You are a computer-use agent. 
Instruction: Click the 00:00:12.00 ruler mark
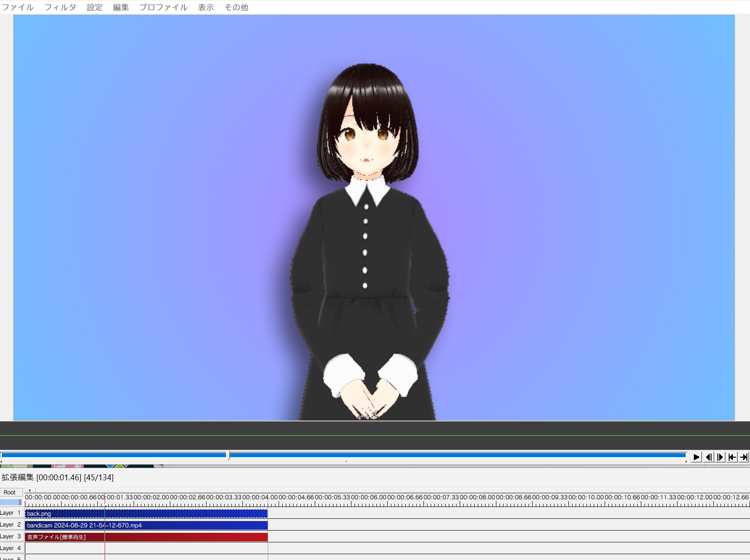pyautogui.click(x=695, y=497)
